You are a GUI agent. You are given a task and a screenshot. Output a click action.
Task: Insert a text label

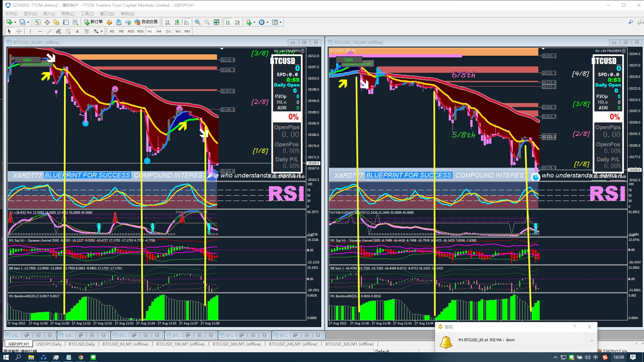point(87,31)
